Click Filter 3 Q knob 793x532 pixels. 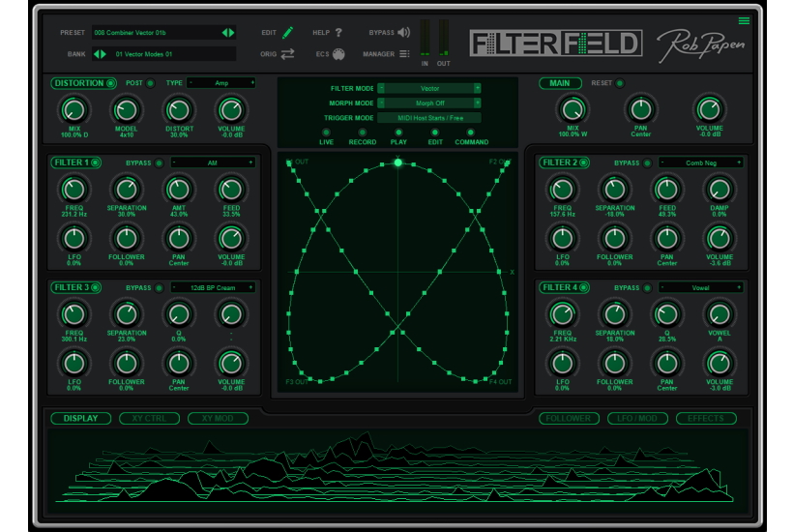(x=179, y=314)
